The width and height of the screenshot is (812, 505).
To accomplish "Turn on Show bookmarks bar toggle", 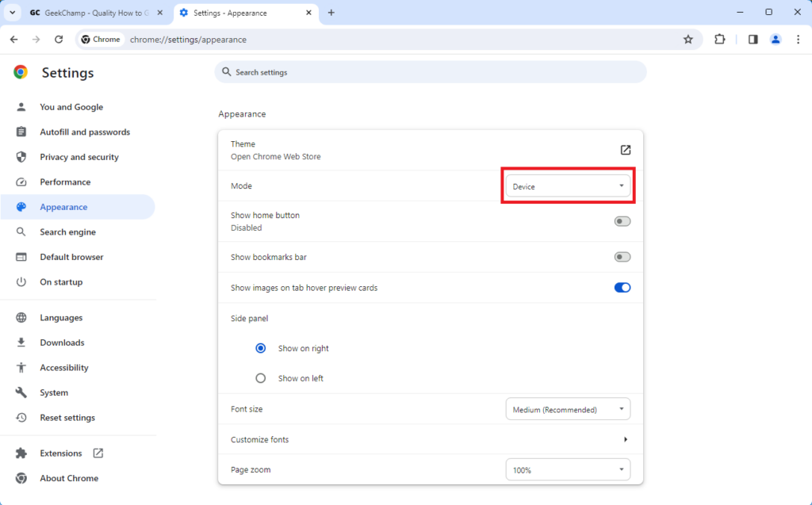I will [x=622, y=257].
